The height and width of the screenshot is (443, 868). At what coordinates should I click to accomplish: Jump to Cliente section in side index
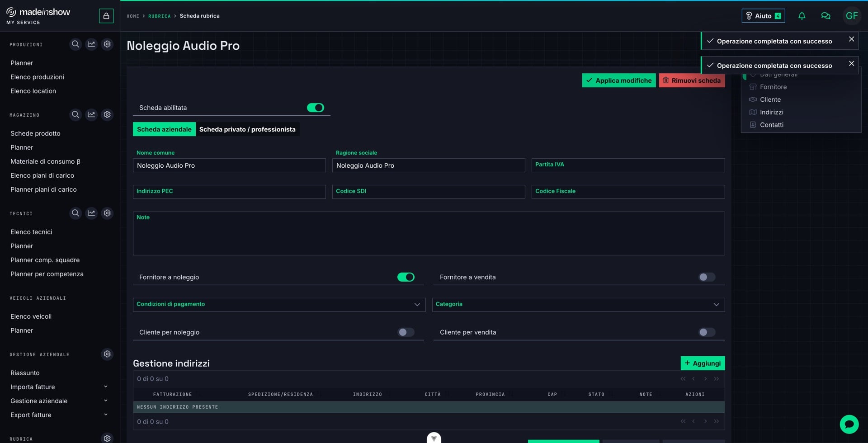click(770, 99)
